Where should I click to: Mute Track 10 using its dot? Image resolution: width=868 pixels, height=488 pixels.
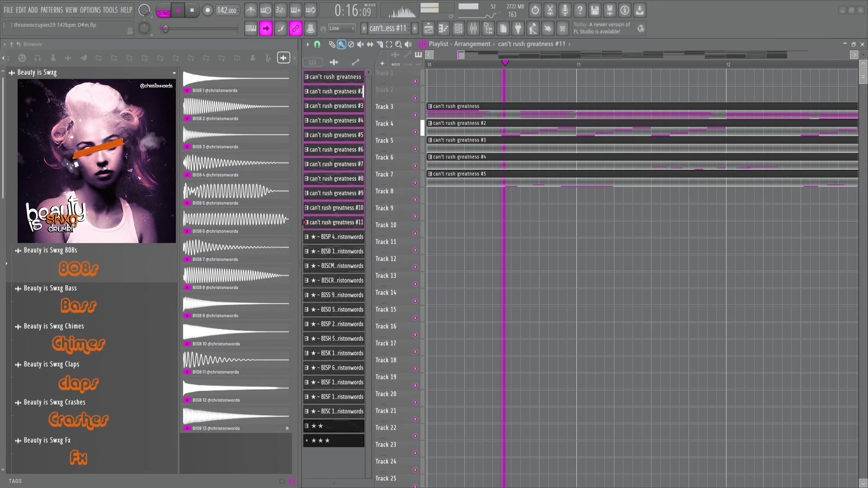pyautogui.click(x=415, y=234)
